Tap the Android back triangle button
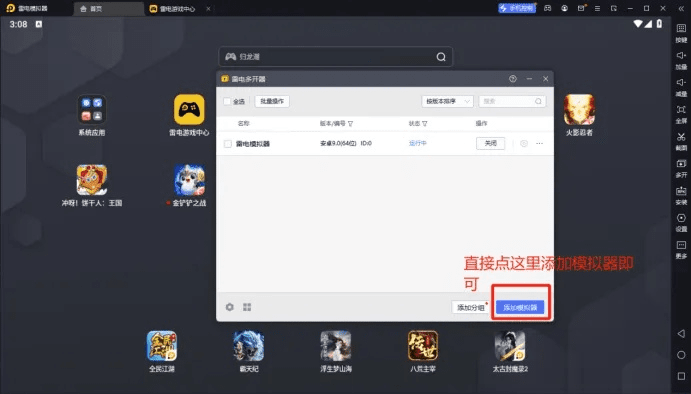Screen dimensions: 691x394 (x=681, y=333)
